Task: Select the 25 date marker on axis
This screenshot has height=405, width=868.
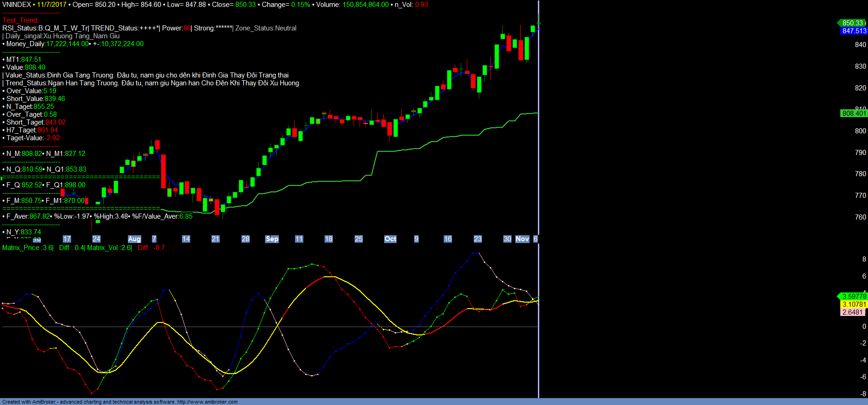Action: [359, 239]
